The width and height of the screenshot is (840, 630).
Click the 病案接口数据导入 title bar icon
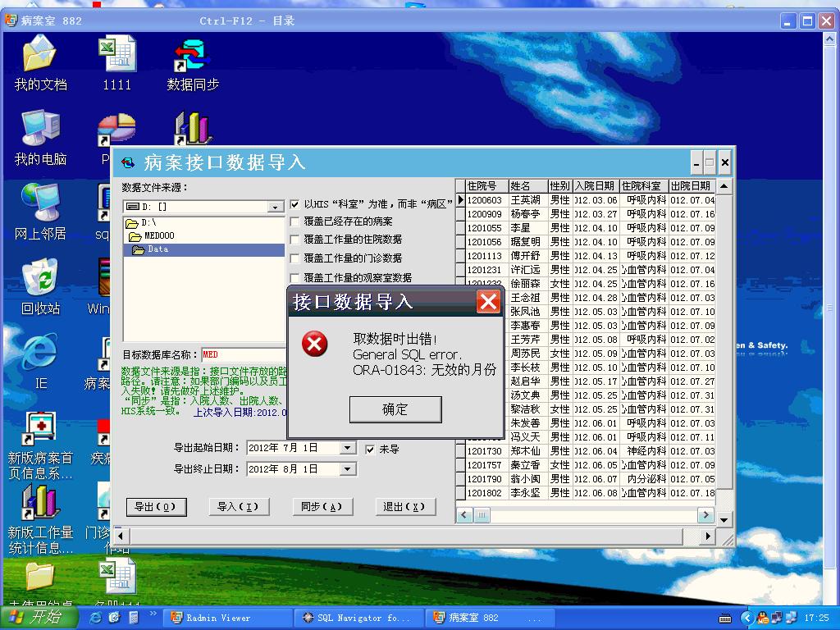click(x=128, y=162)
